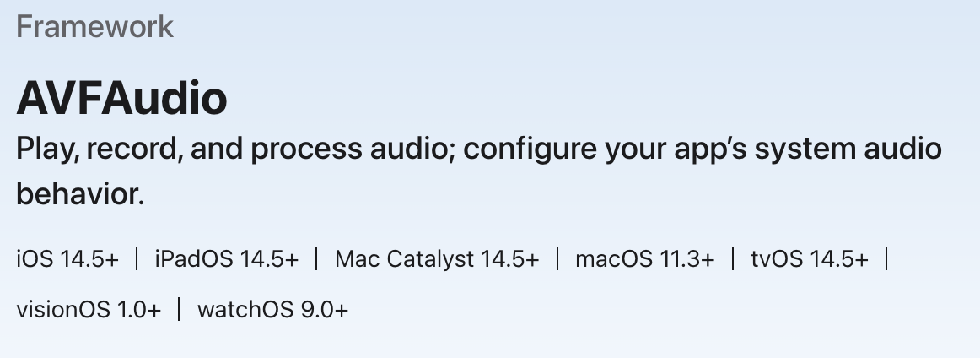Select the iOS 14.5+ availability item

click(67, 259)
